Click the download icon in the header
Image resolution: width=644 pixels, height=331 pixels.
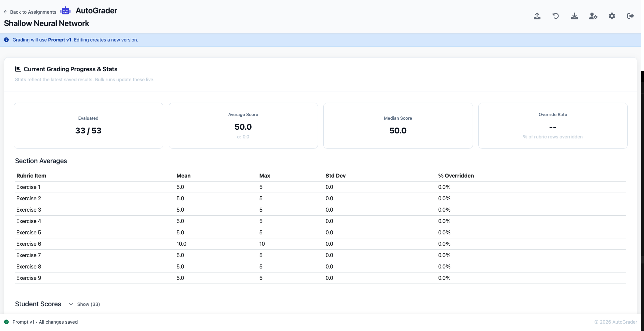pos(574,16)
